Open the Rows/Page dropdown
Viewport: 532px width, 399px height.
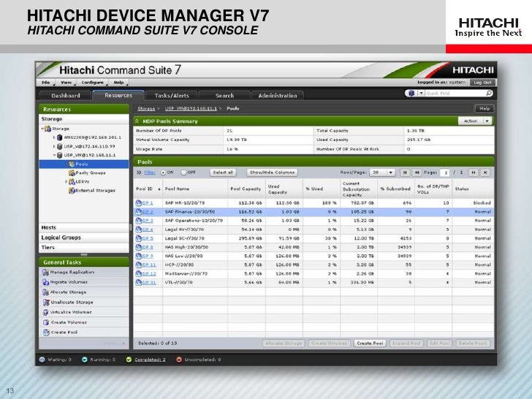click(x=382, y=172)
